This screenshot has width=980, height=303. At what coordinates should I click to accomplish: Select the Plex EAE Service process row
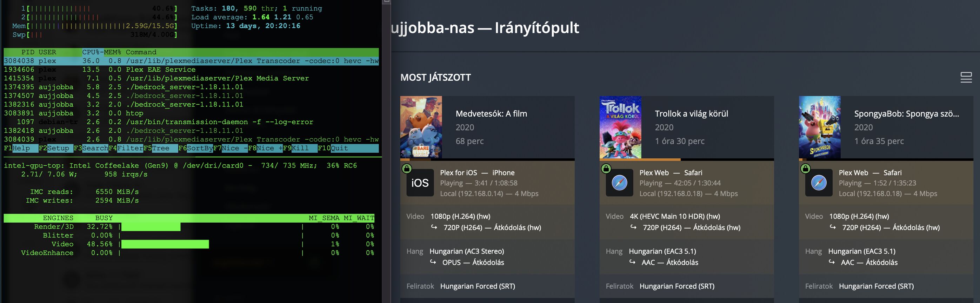click(191, 70)
